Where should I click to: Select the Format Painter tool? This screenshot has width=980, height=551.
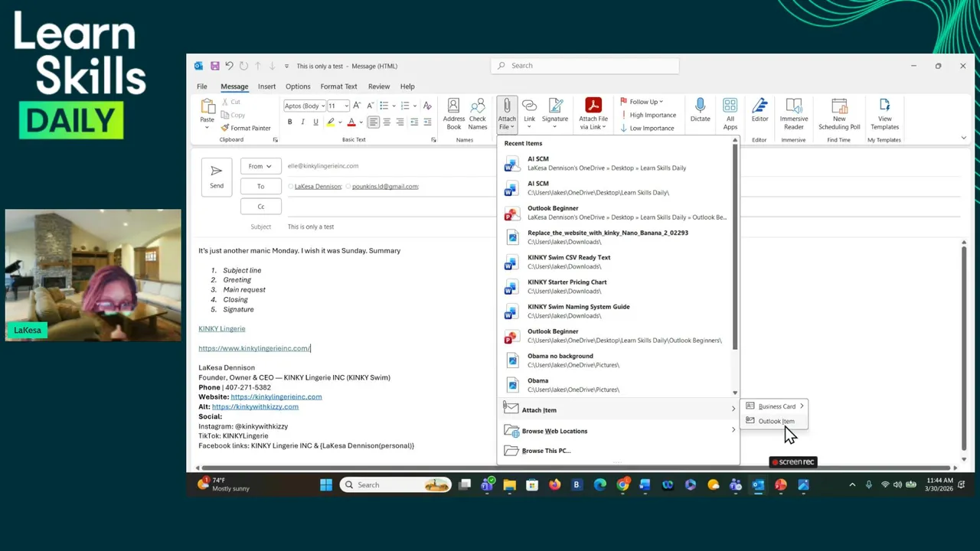245,128
